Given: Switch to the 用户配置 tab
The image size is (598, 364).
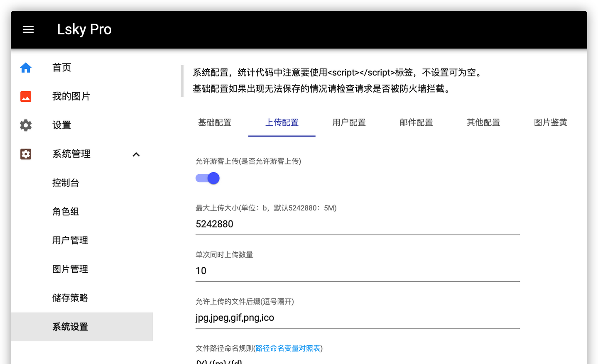Looking at the screenshot, I should 349,122.
